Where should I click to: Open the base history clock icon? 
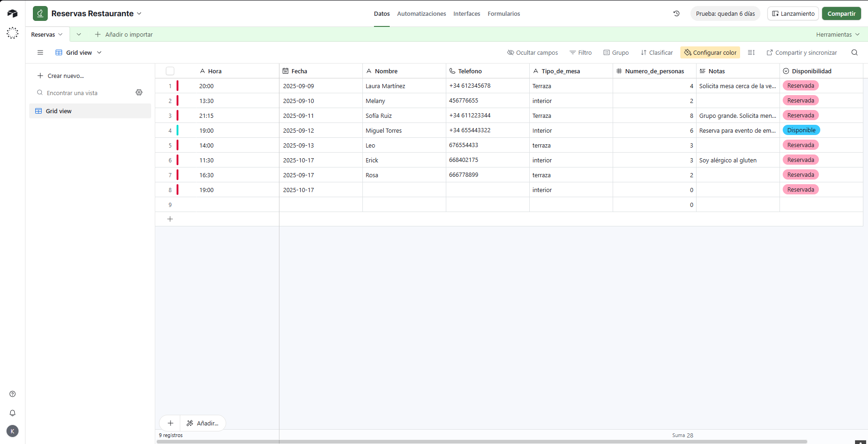677,13
